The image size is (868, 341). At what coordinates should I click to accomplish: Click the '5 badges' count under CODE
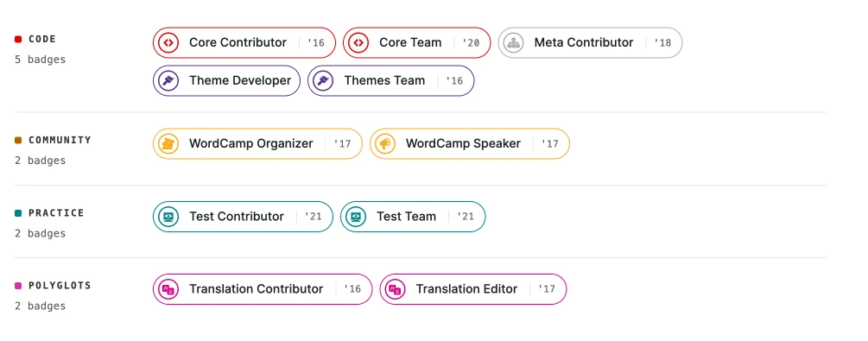tap(40, 60)
